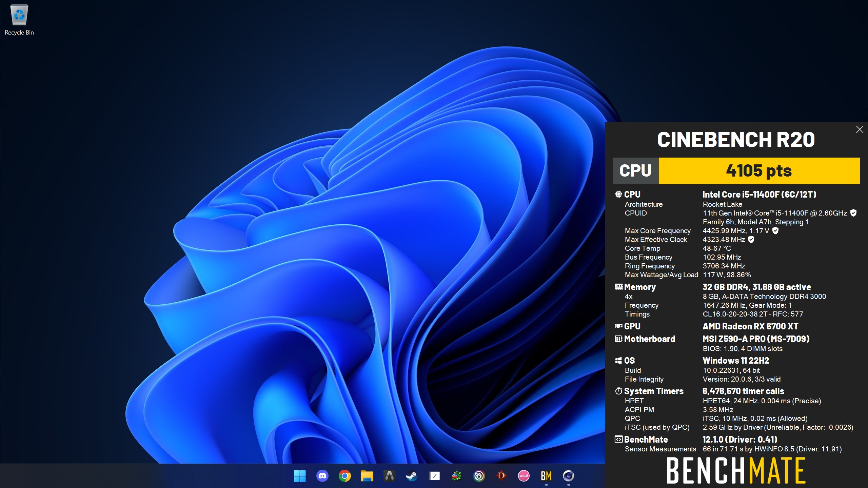Click the Max Effective Clock shield icon
868x488 pixels.
(751, 240)
